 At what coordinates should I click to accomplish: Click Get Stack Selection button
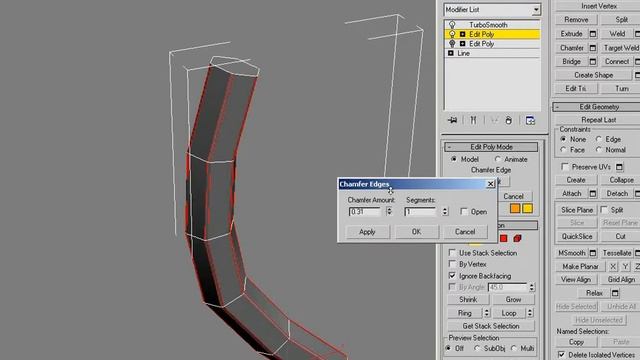click(x=491, y=326)
